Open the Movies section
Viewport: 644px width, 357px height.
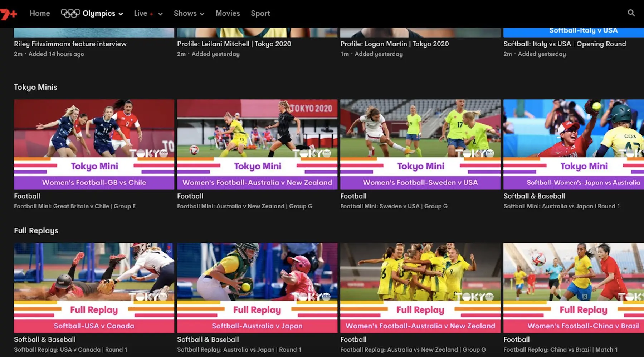(x=228, y=13)
